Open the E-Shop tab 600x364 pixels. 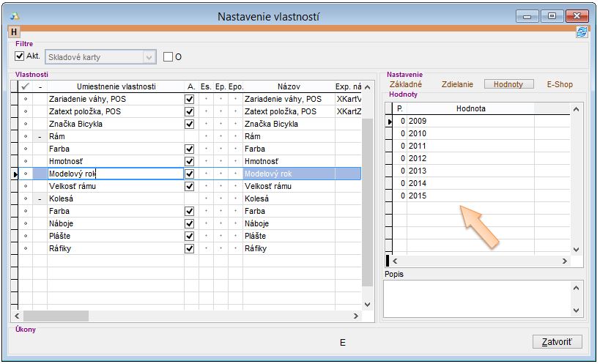tap(560, 84)
